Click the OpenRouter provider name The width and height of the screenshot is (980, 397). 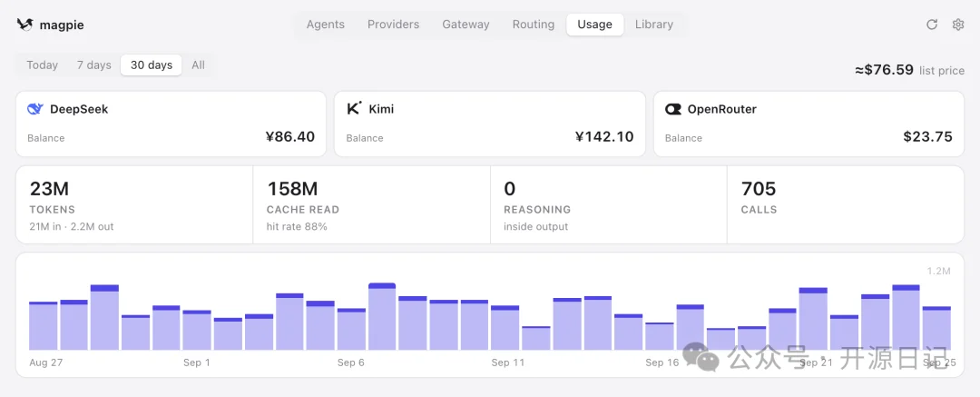pos(722,109)
